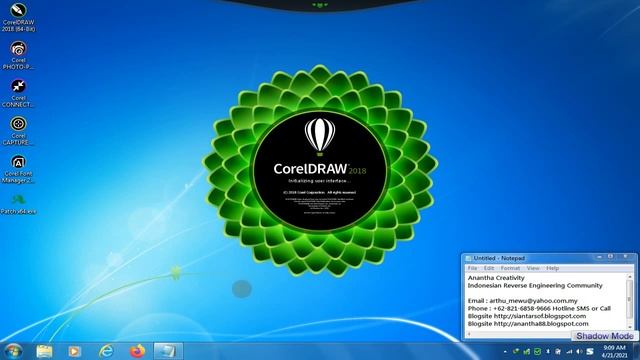Open the Corel CAPTURE desktop icon
Viewport: 640px width, 360px height.
point(18,131)
